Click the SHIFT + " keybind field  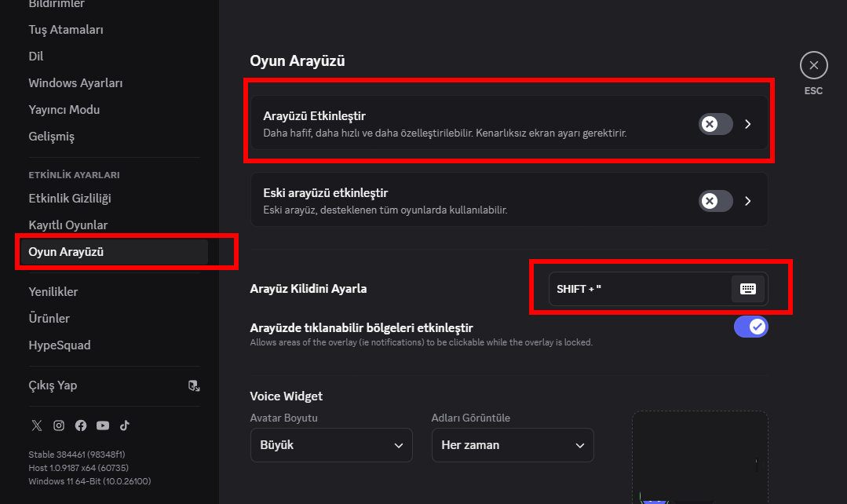click(659, 289)
